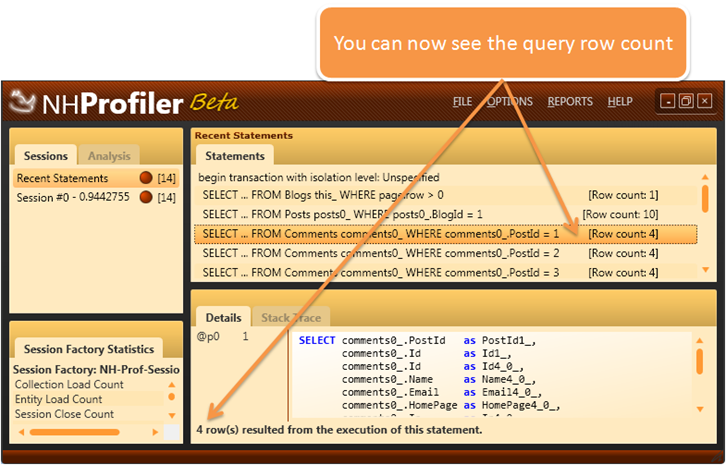Select the Statements tab
The height and width of the screenshot is (465, 726).
coord(235,156)
